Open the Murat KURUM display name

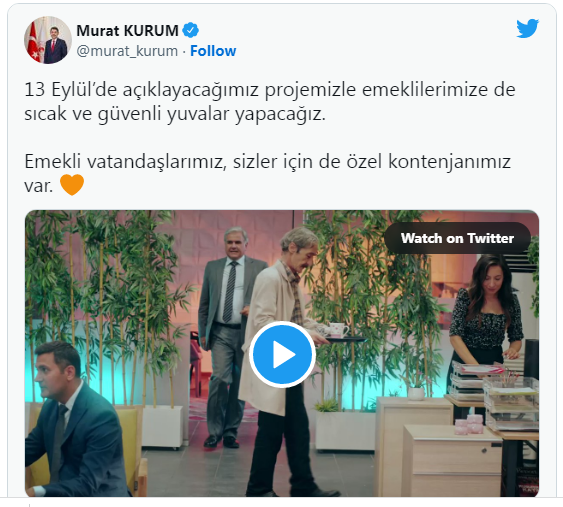click(x=127, y=31)
